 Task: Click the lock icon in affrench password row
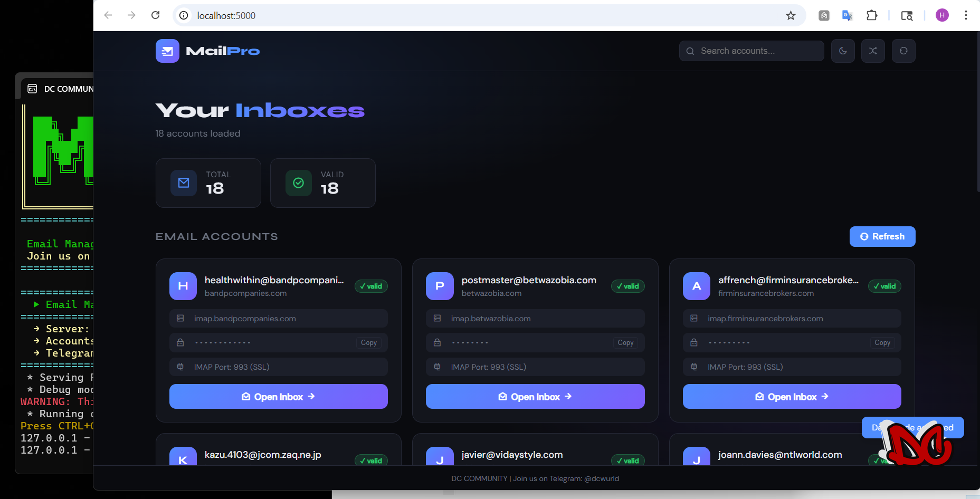(x=694, y=343)
